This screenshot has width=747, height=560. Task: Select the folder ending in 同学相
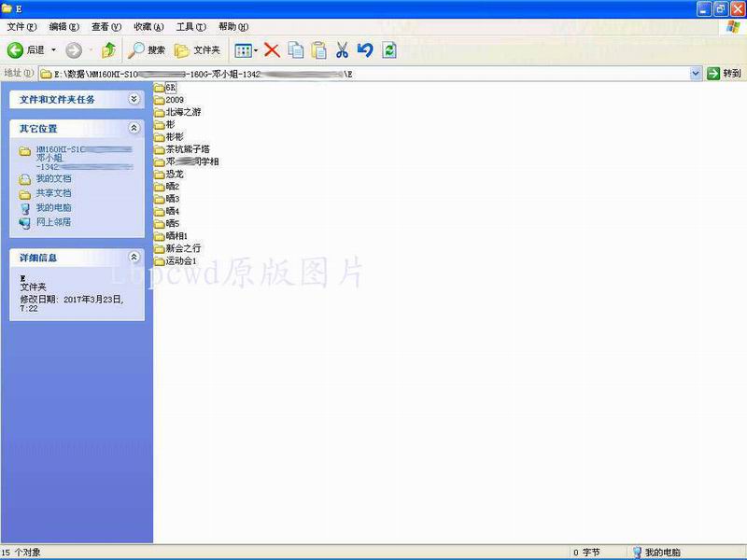(186, 161)
